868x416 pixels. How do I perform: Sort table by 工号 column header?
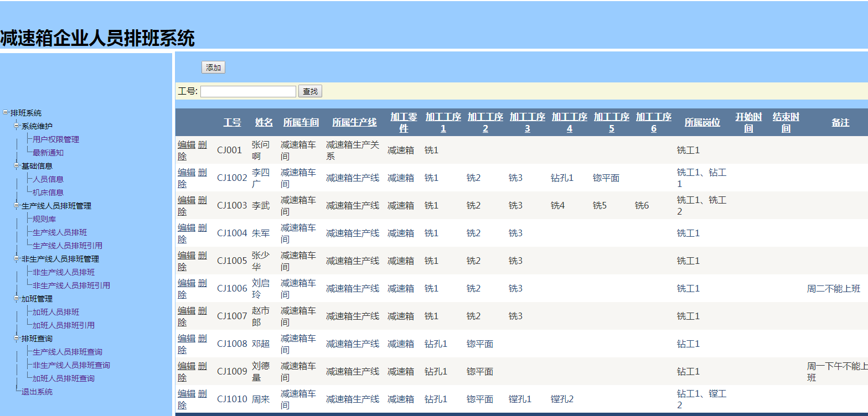232,122
